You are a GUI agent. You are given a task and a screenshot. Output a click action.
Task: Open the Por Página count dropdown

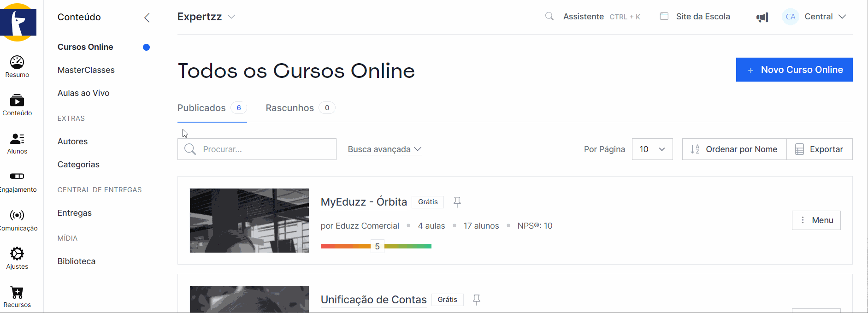652,149
